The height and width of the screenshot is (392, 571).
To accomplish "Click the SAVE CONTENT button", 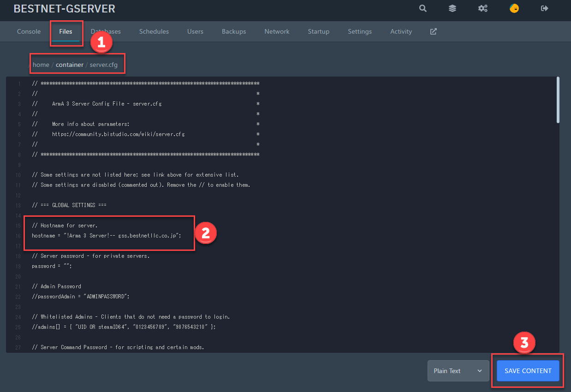I will click(x=528, y=371).
